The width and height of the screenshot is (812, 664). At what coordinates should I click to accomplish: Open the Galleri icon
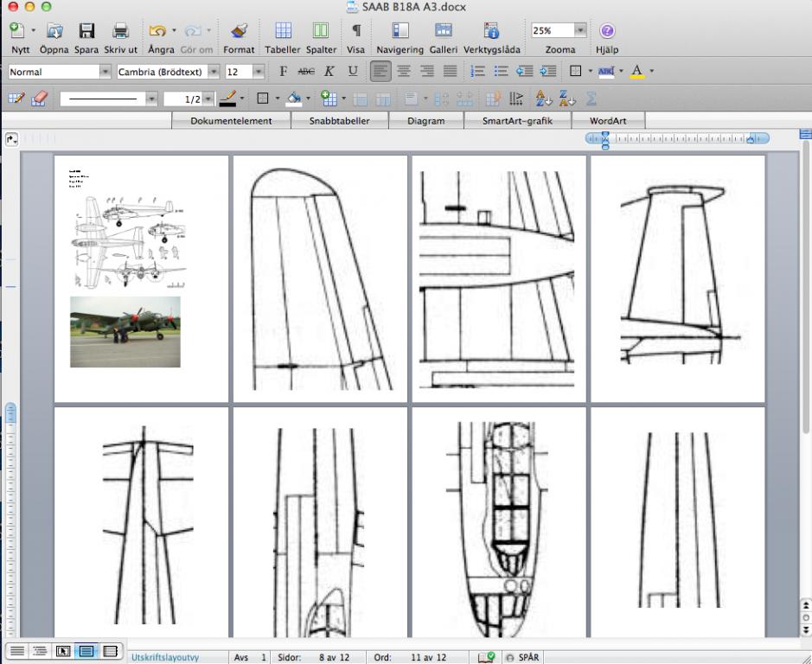[x=443, y=32]
